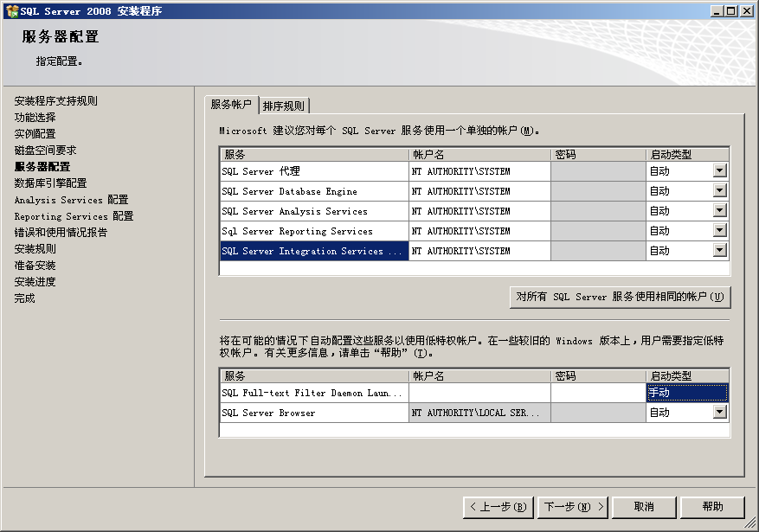Click 数据库引擎配置 step in sidebar
Viewport: 759px width, 532px height.
(x=50, y=183)
